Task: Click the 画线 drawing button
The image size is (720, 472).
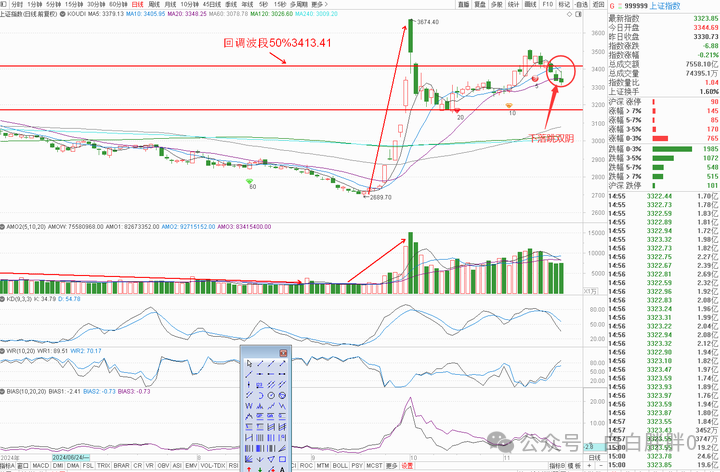Action: (x=530, y=4)
